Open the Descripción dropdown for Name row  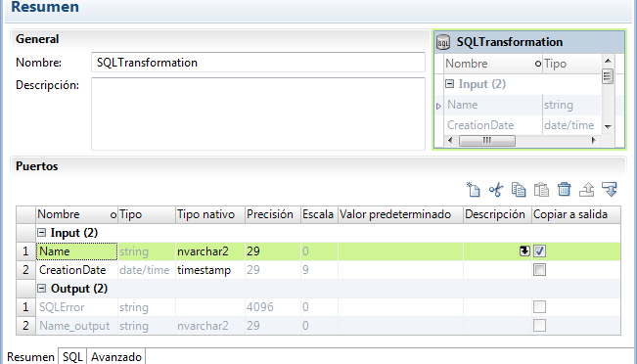tap(524, 251)
